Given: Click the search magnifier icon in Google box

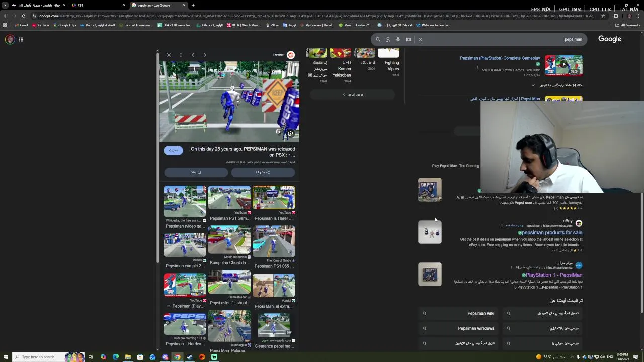Looking at the screenshot, I should point(378,39).
